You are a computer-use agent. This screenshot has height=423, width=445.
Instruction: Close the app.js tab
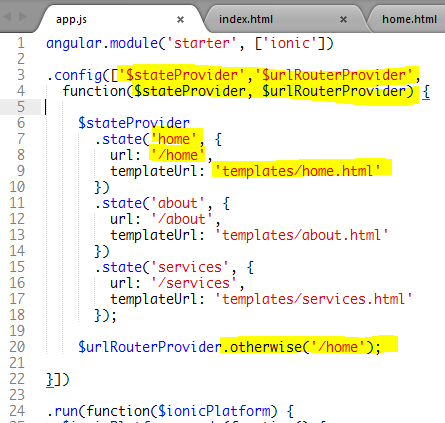click(x=180, y=20)
